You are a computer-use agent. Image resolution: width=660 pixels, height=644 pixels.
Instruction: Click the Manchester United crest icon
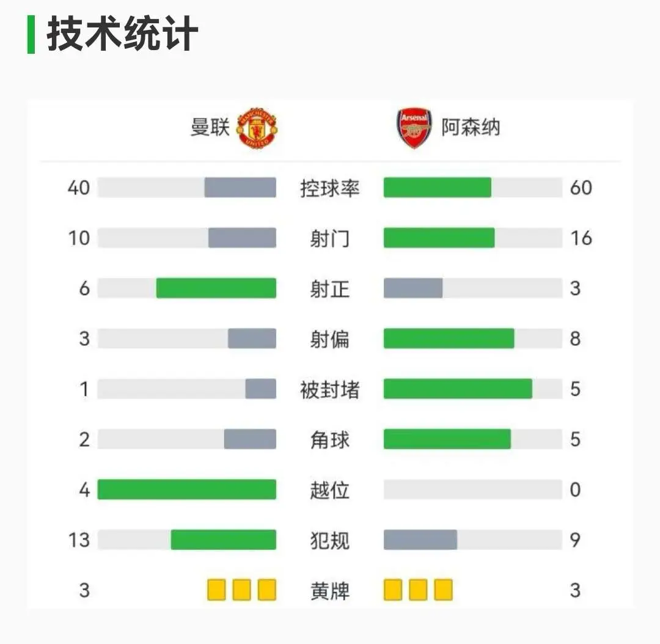pos(257,128)
